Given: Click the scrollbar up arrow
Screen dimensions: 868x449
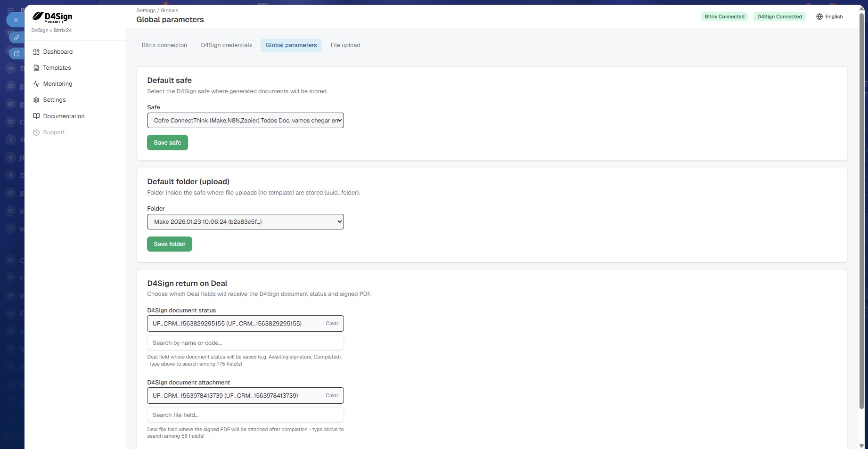Looking at the screenshot, I should click(x=861, y=8).
